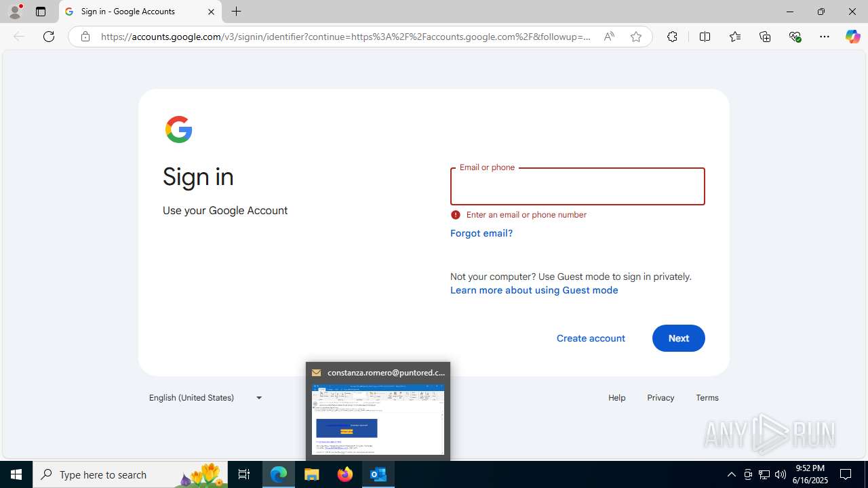Open the network status icon
The image size is (868, 488).
tap(764, 474)
